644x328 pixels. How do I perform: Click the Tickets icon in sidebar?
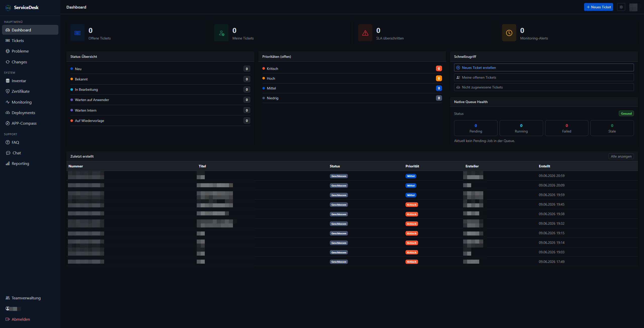click(8, 40)
